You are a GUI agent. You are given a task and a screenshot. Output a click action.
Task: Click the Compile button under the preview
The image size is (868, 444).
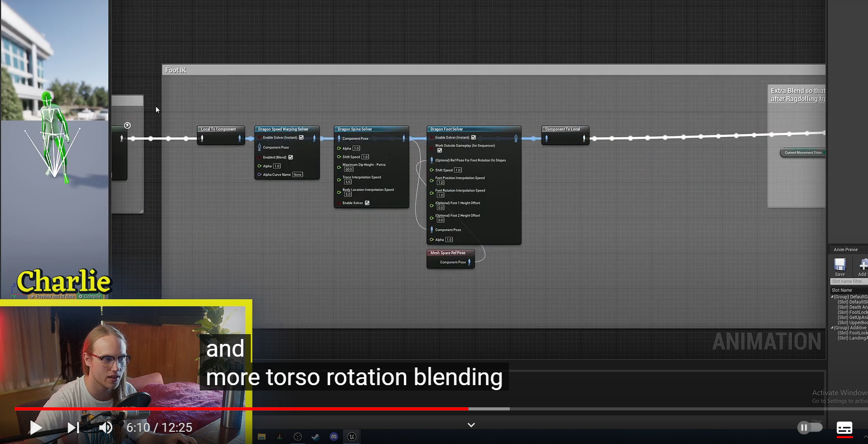(90, 296)
